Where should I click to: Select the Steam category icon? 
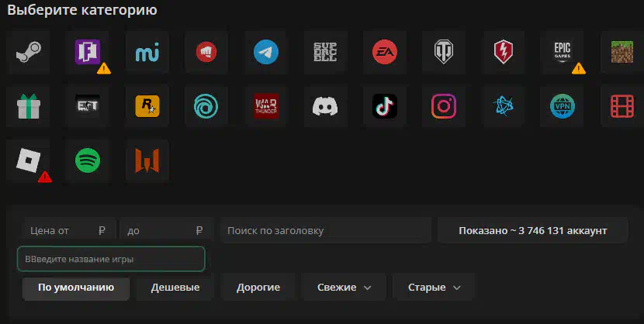[x=28, y=52]
